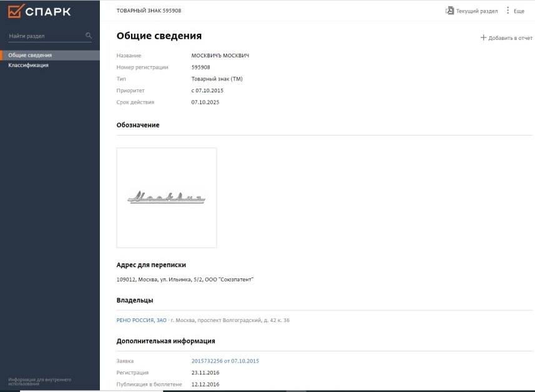The image size is (535, 392).
Task: Click the 'Еще' button
Action: [515, 11]
